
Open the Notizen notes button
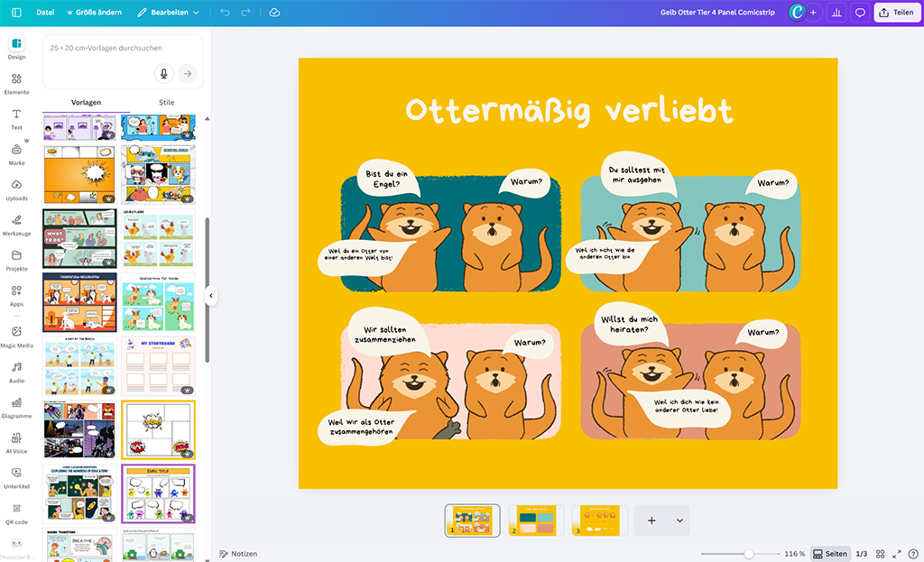[238, 554]
